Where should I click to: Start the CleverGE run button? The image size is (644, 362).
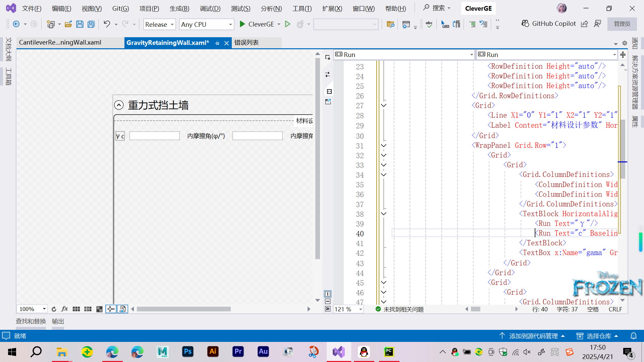[242, 24]
